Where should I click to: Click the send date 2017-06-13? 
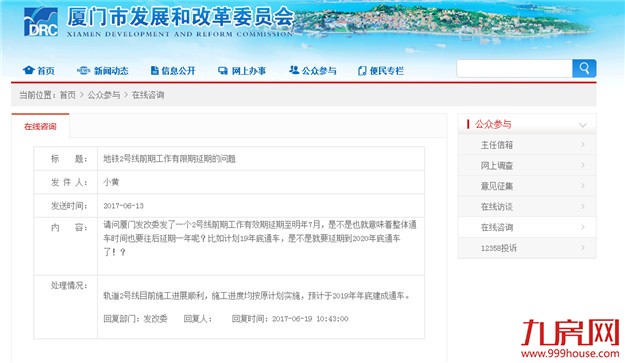[x=123, y=206]
